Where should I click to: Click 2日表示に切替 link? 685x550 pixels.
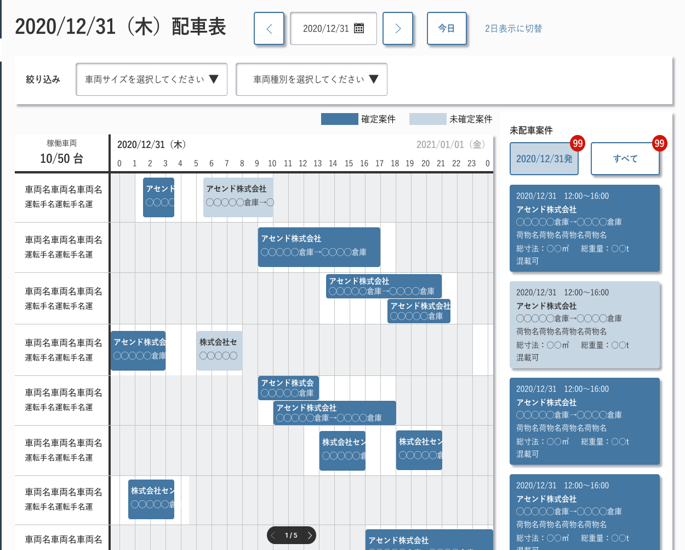513,29
